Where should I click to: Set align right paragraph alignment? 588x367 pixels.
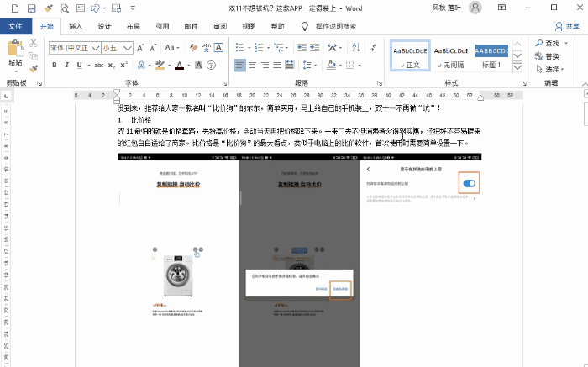point(265,65)
